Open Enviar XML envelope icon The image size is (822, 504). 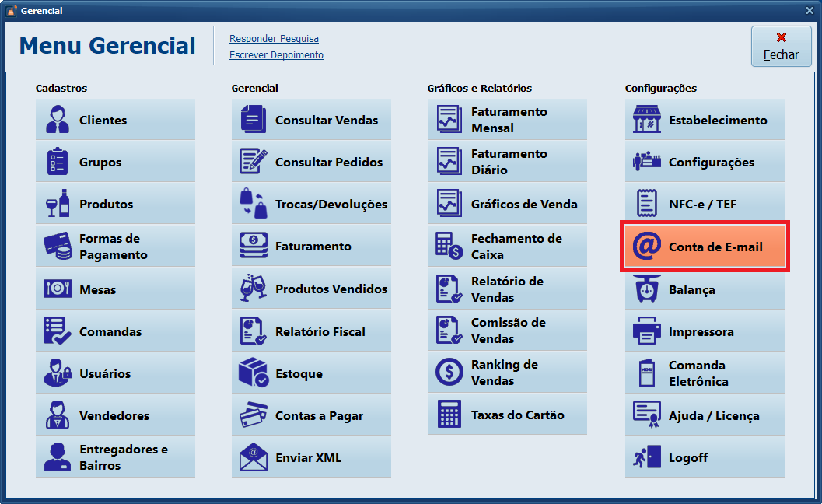pyautogui.click(x=254, y=457)
